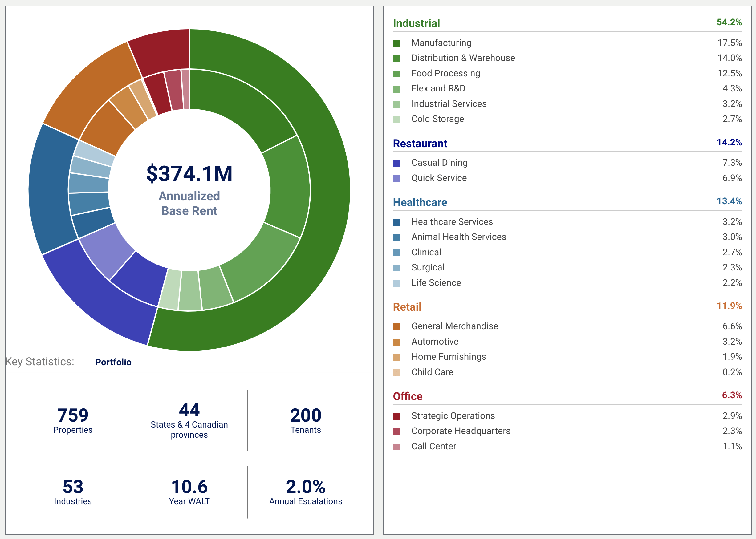The width and height of the screenshot is (756, 539).
Task: Click the 2.0% Annual Escalations statistic
Action: coord(305,492)
